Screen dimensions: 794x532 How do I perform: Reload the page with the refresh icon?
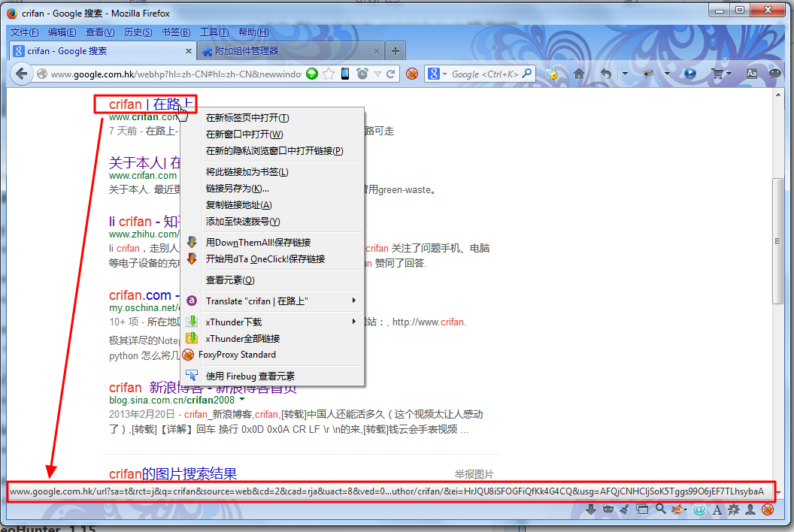[391, 74]
